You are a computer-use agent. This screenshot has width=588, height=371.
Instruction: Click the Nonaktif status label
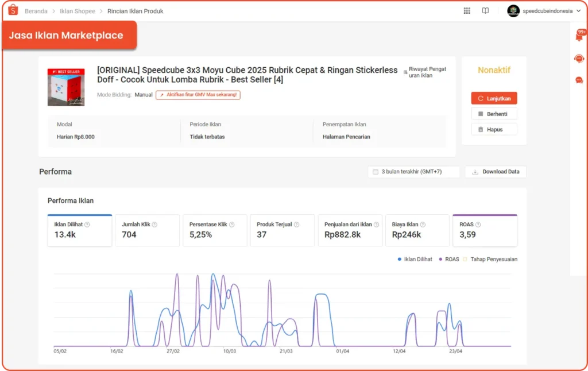point(494,70)
